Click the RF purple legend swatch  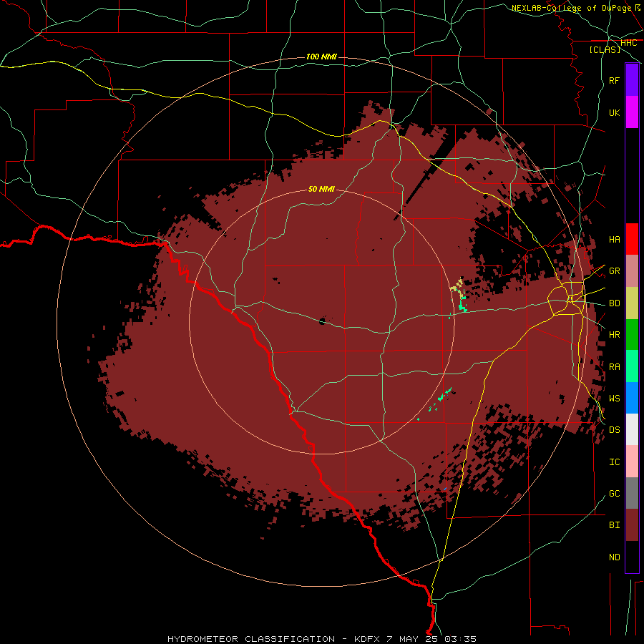632,80
